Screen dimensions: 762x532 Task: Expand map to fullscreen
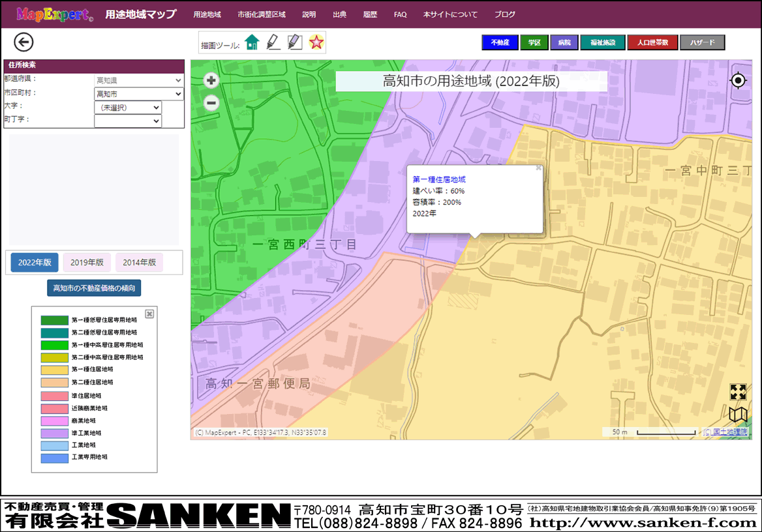click(738, 392)
